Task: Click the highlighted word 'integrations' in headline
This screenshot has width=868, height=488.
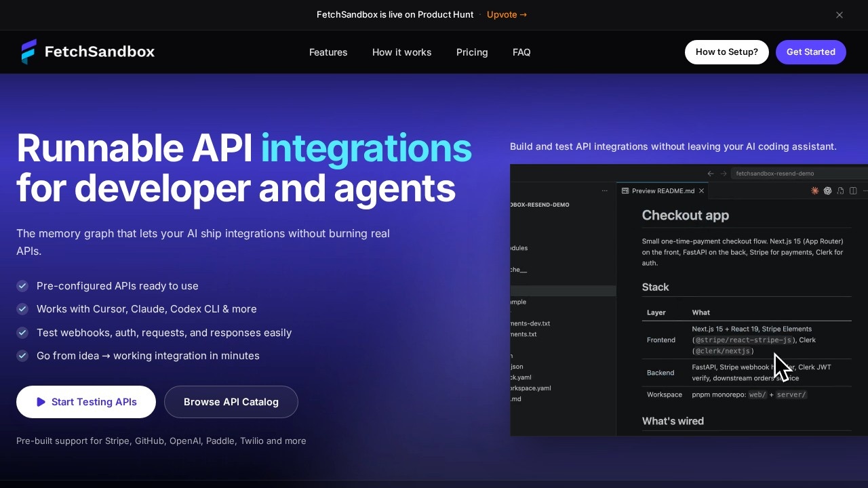Action: (x=366, y=148)
